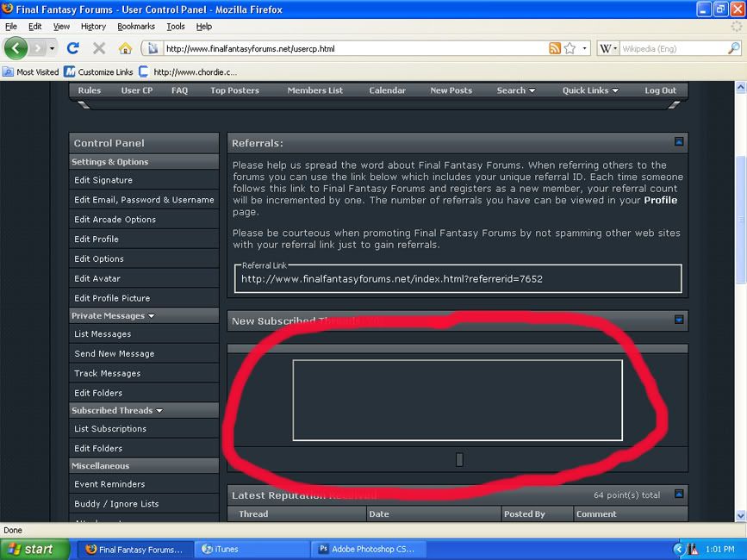Viewport: 747px width, 560px height.
Task: Open the address bar history dropdown
Action: click(584, 48)
